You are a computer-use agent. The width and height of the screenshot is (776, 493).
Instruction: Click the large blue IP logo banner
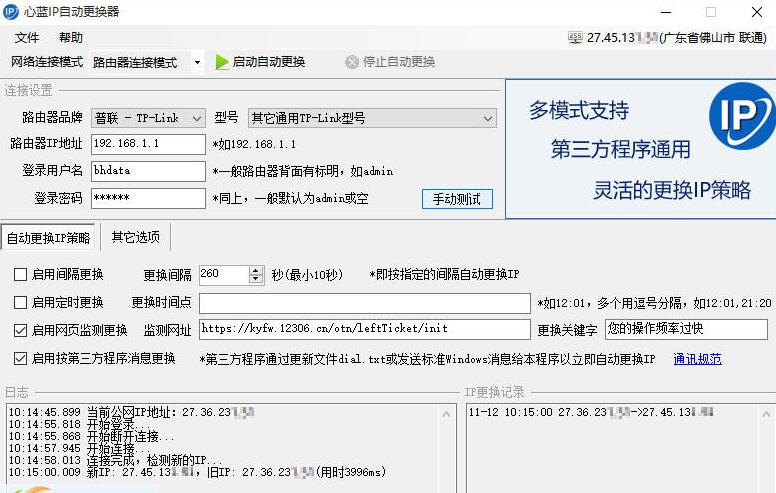pos(741,118)
